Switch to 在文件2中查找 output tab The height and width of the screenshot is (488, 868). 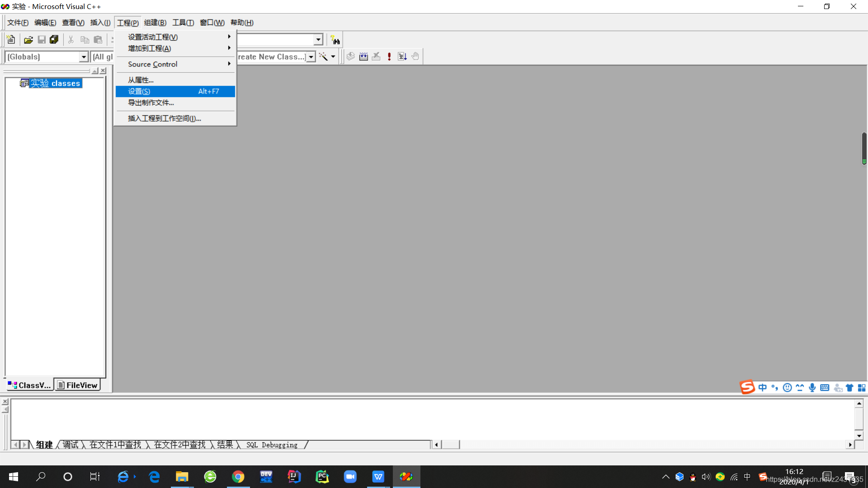click(x=180, y=445)
